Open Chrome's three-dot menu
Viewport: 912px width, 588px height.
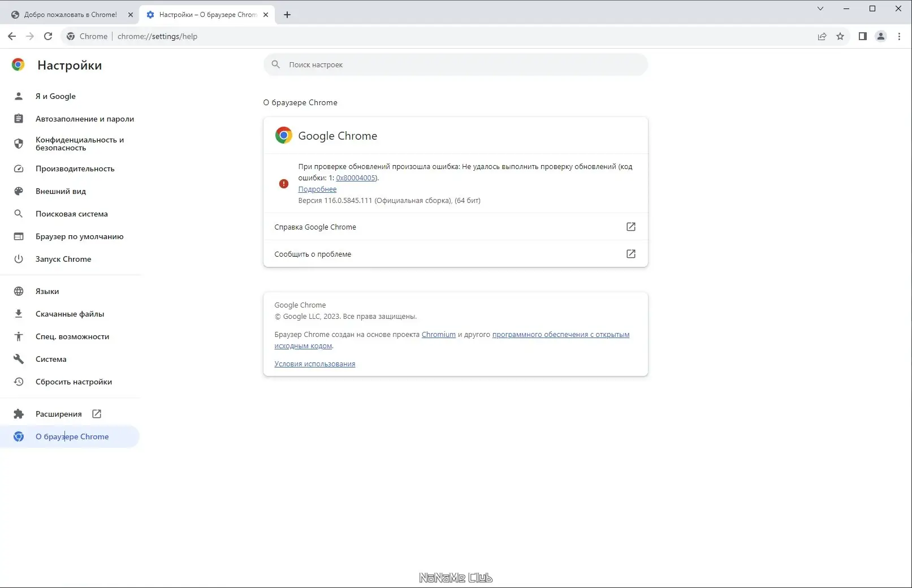click(899, 36)
